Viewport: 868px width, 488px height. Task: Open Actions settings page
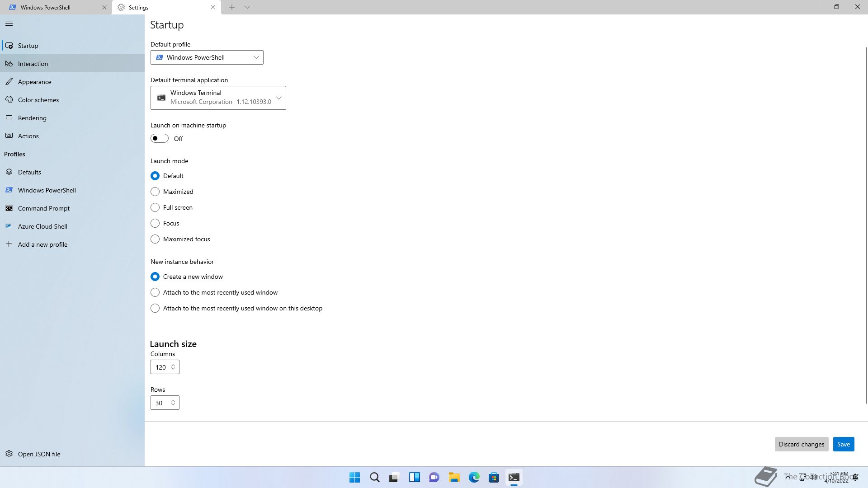(x=72, y=136)
